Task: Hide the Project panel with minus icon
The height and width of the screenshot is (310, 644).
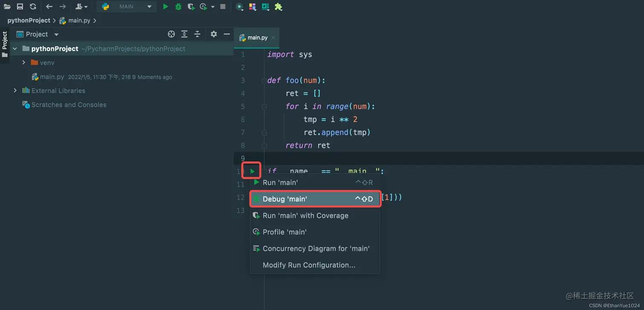Action: pos(227,34)
